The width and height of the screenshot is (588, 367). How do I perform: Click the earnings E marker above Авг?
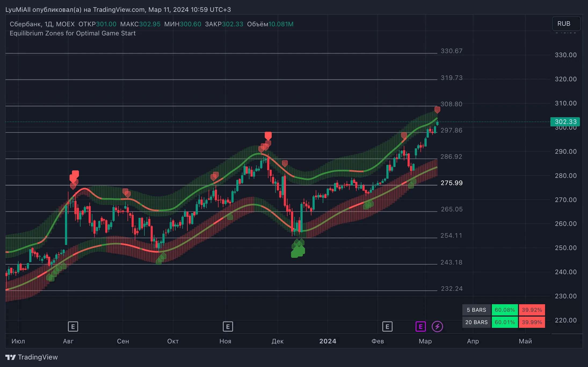pyautogui.click(x=73, y=326)
